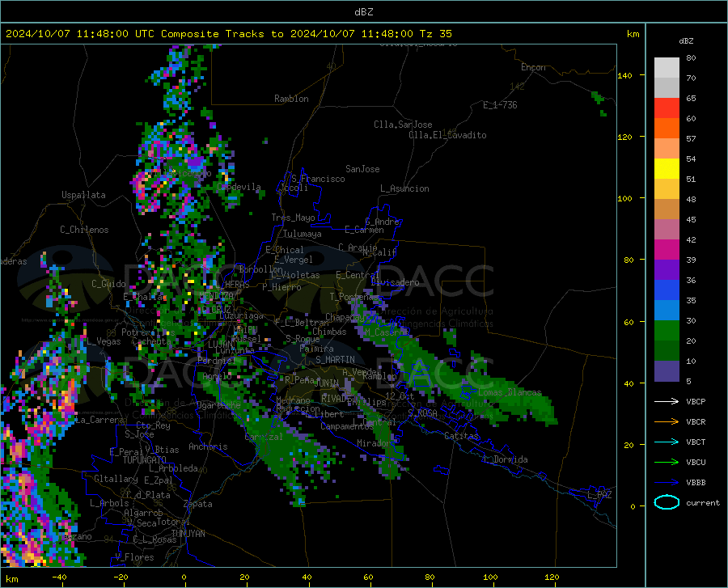The height and width of the screenshot is (588, 728).
Task: Click the Potrerillos place label
Action: [148, 332]
